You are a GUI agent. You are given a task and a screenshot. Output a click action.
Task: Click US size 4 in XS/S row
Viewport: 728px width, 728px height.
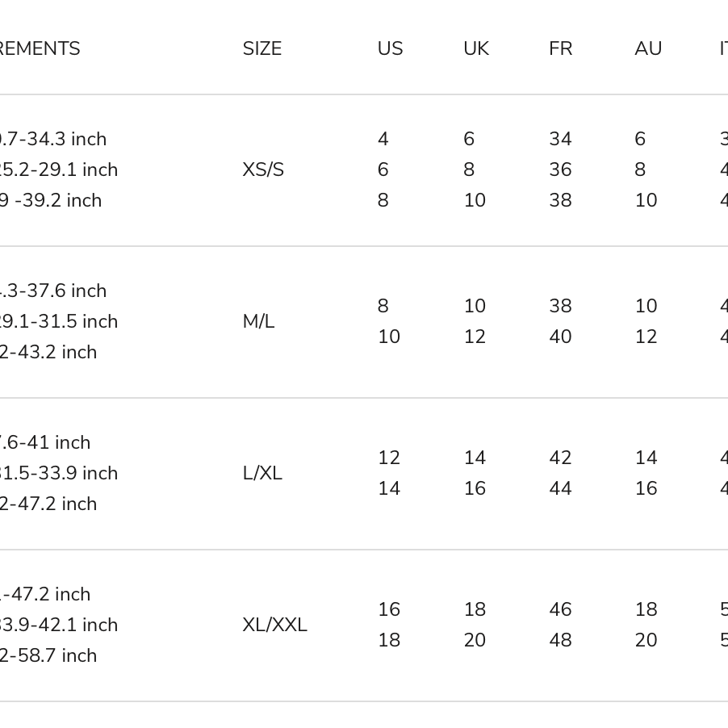383,140
